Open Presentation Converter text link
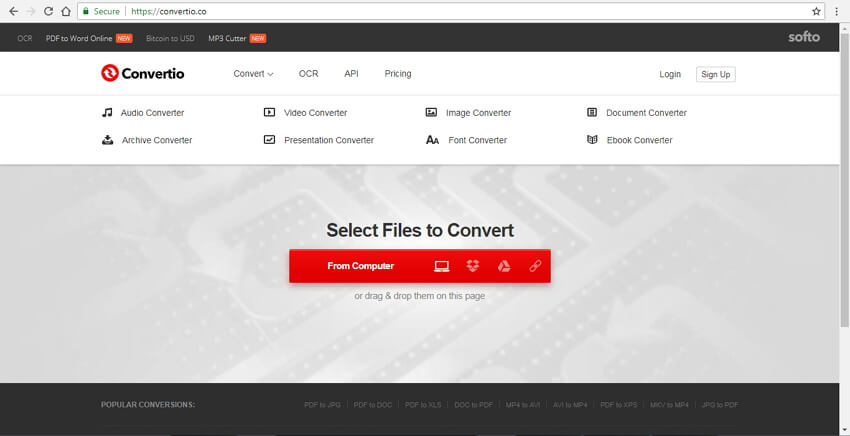This screenshot has height=436, width=850. (329, 140)
